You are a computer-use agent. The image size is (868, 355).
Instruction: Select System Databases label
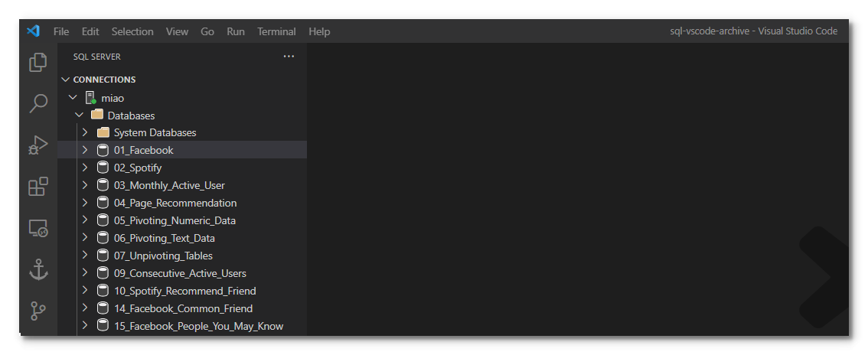tap(155, 132)
